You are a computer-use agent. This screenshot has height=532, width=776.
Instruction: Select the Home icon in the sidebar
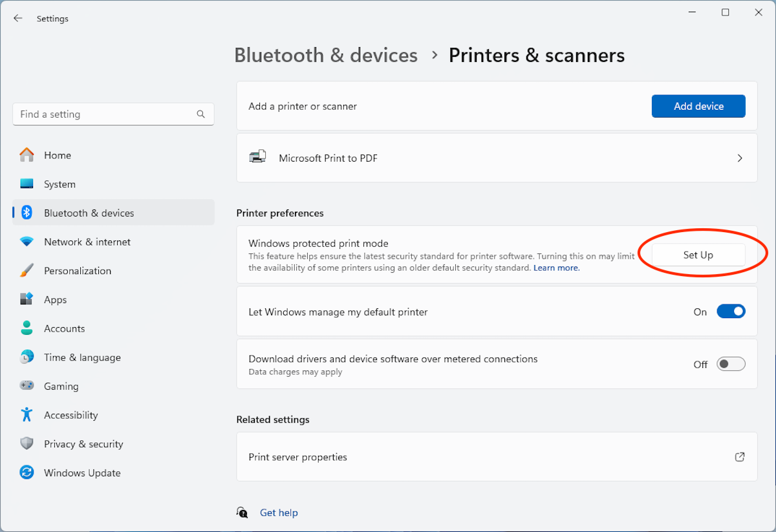pyautogui.click(x=28, y=155)
